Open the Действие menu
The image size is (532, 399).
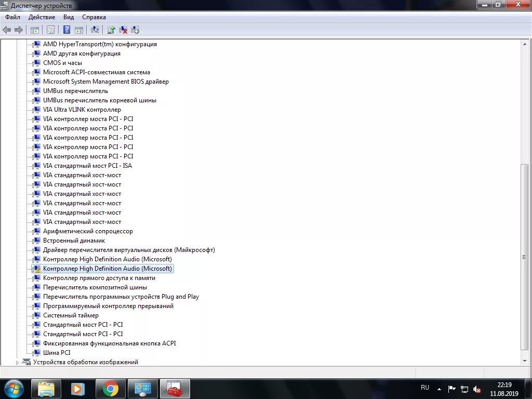click(42, 17)
